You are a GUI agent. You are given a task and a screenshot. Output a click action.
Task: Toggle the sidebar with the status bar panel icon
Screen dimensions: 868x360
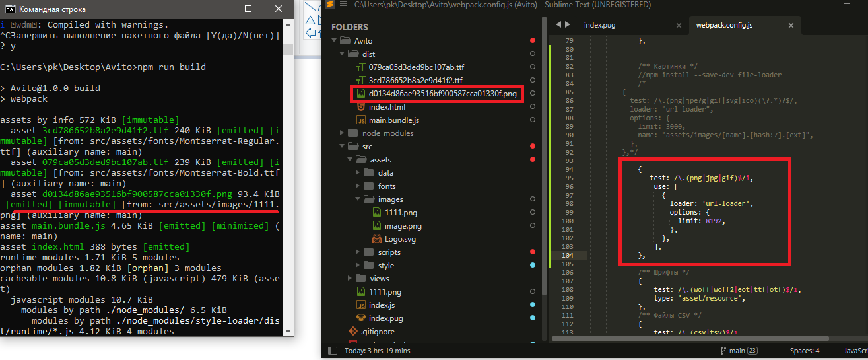[x=333, y=351]
